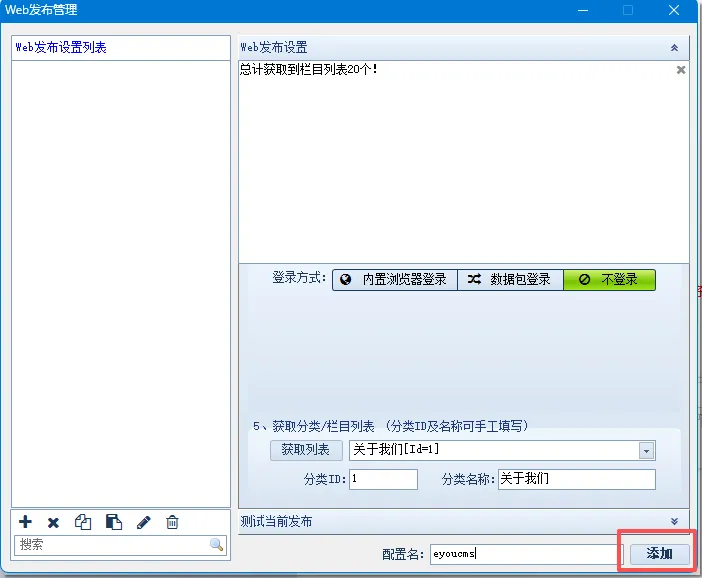Click the copy configuration icon

pyautogui.click(x=83, y=522)
